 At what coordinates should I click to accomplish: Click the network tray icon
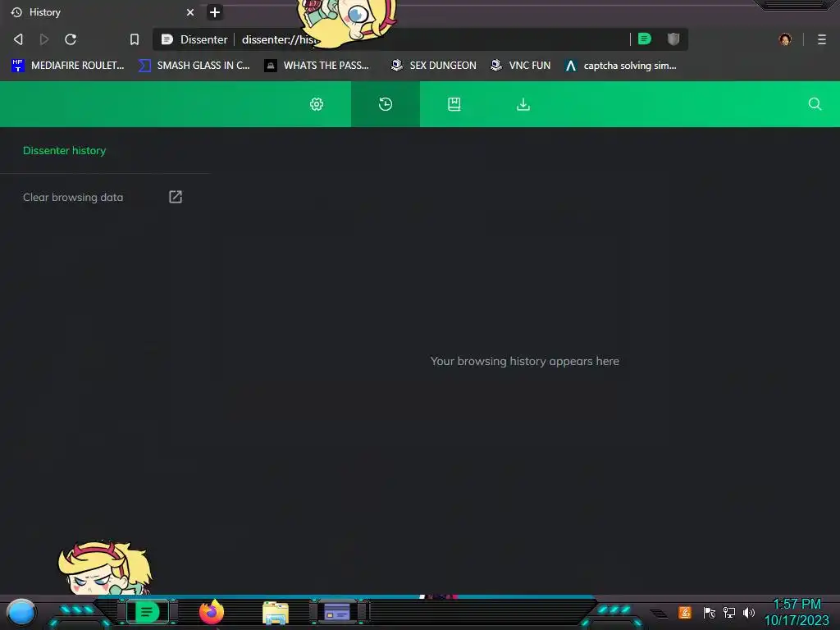tap(728, 612)
